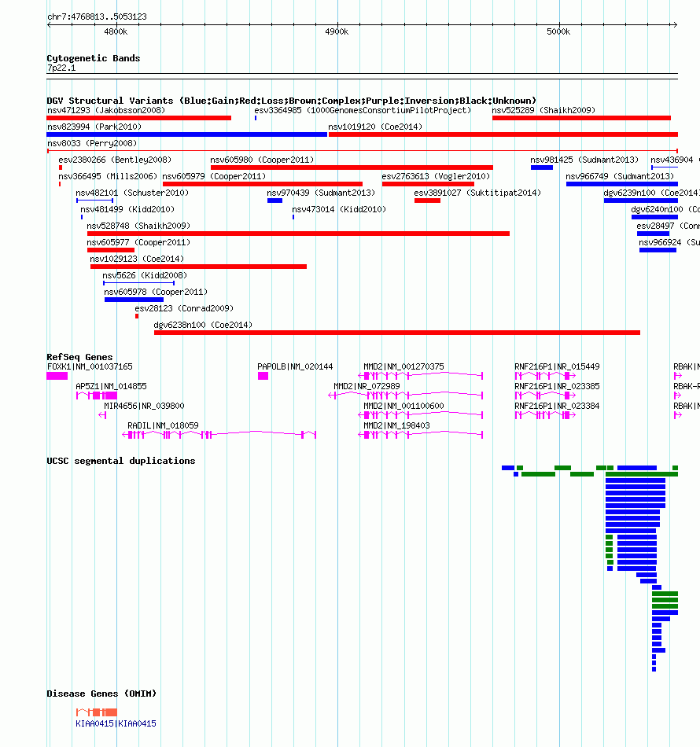Select the nsv8033 (Perry2008) variant label
This screenshot has height=747, width=700.
pos(92,143)
